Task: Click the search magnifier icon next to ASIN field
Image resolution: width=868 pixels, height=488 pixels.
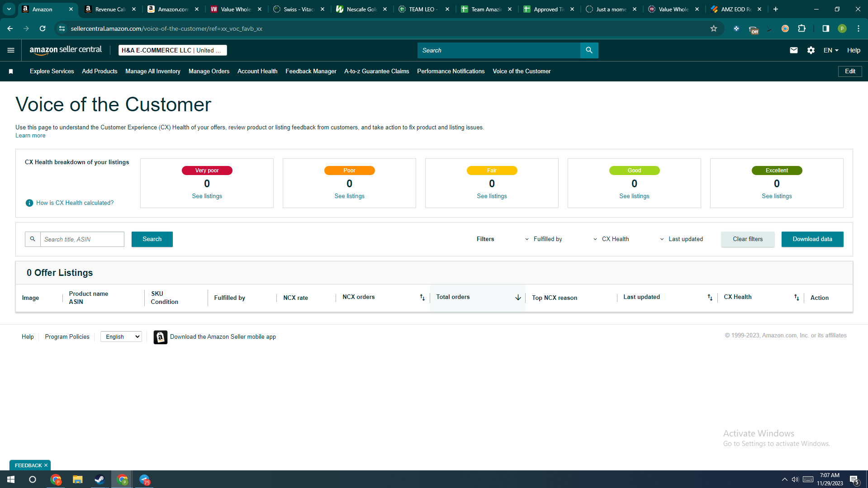Action: click(33, 239)
